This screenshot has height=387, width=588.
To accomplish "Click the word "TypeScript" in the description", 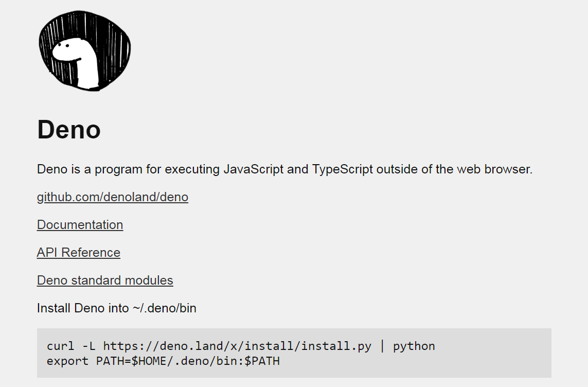I will (342, 169).
